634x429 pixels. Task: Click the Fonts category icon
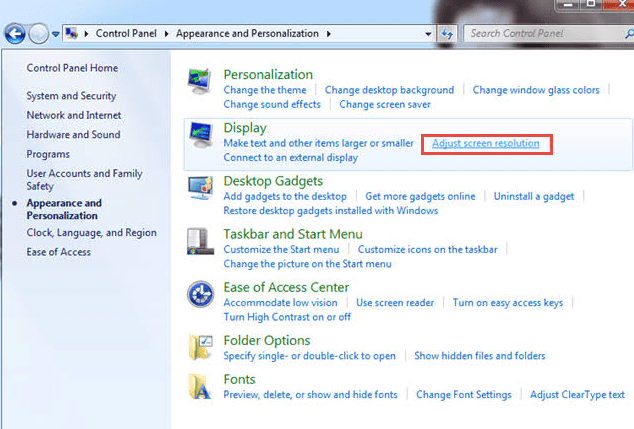(201, 386)
